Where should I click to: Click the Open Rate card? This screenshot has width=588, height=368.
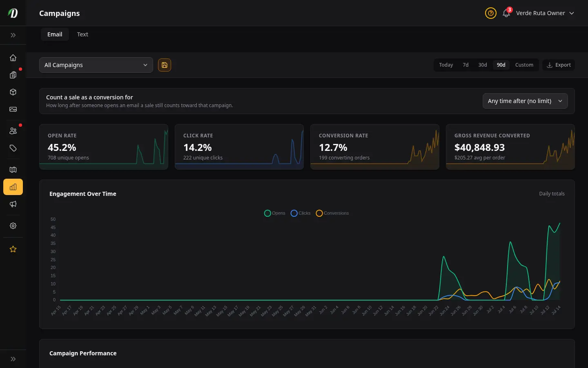pos(104,147)
